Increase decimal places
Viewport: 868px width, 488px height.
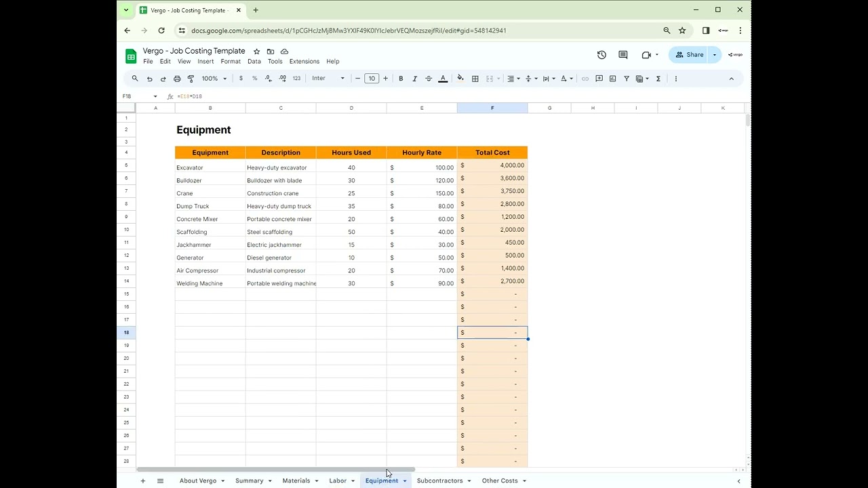[282, 79]
